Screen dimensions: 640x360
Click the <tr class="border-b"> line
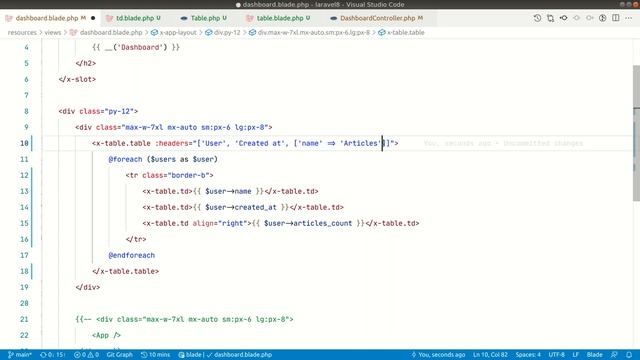click(169, 175)
